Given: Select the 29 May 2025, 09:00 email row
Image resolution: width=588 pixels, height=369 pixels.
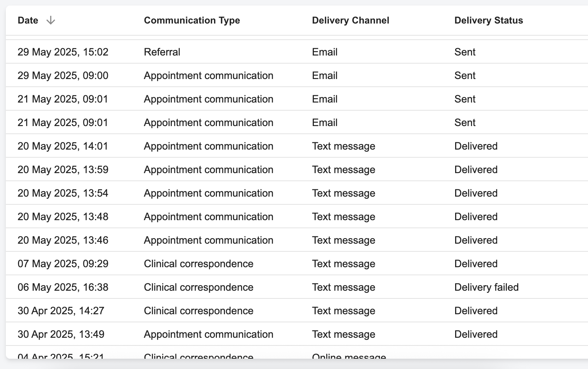Looking at the screenshot, I should 63,76.
